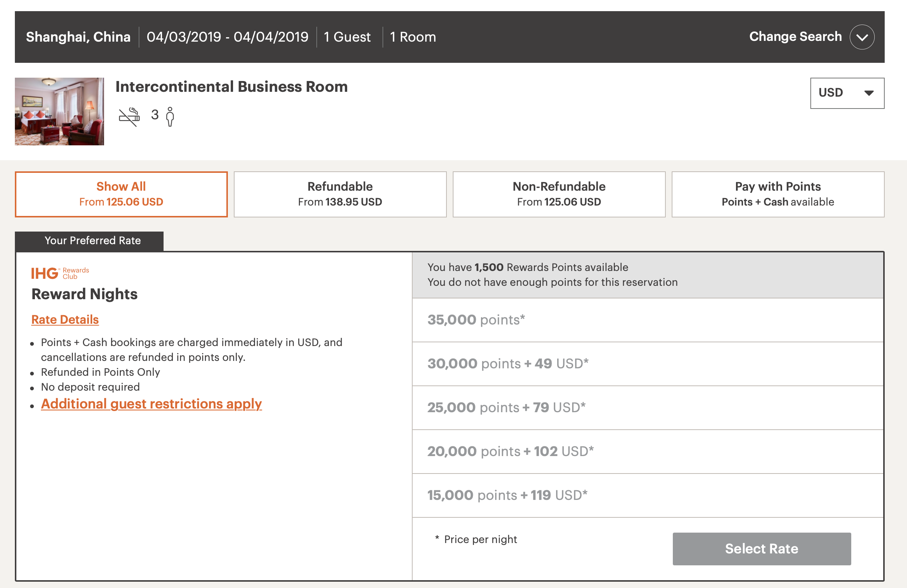Click the Intercontinental Business Room photo

click(59, 111)
